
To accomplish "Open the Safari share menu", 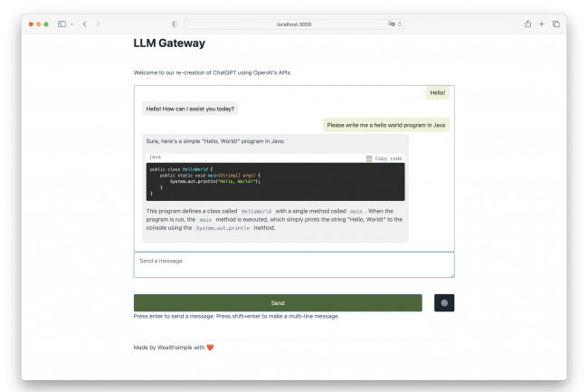I will pos(525,24).
